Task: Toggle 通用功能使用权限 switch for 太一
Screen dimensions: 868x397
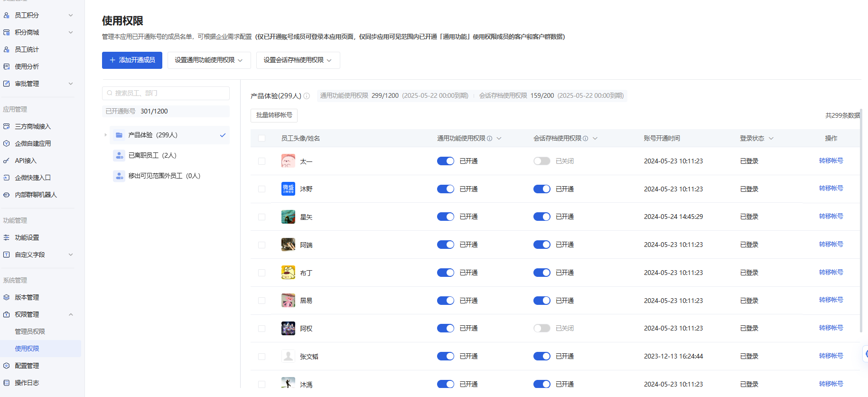Action: pyautogui.click(x=446, y=161)
